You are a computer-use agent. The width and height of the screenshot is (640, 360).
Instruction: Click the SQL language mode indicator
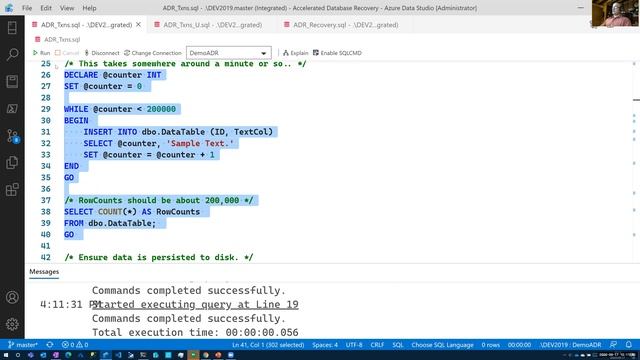point(398,345)
